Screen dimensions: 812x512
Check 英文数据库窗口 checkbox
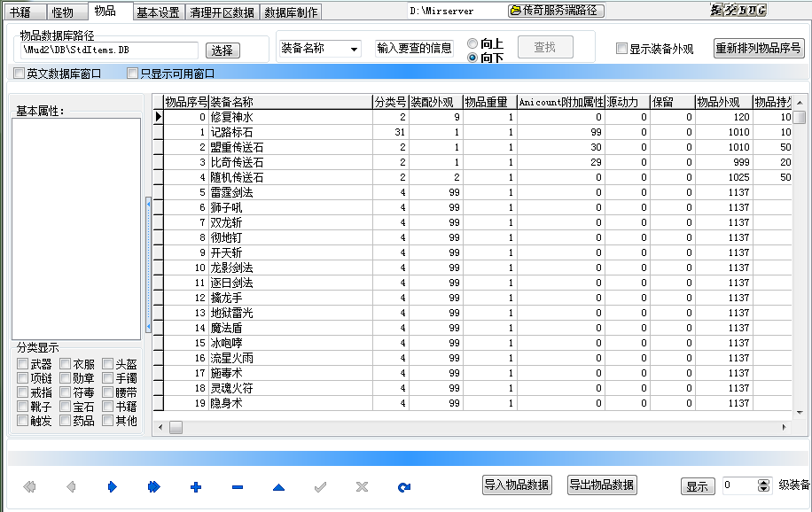[x=20, y=74]
